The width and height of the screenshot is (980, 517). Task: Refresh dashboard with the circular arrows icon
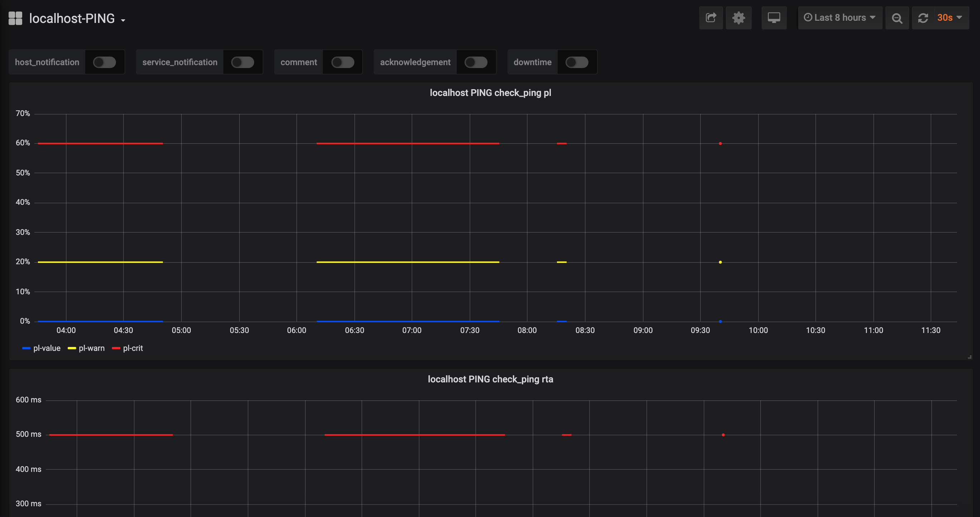pos(923,18)
